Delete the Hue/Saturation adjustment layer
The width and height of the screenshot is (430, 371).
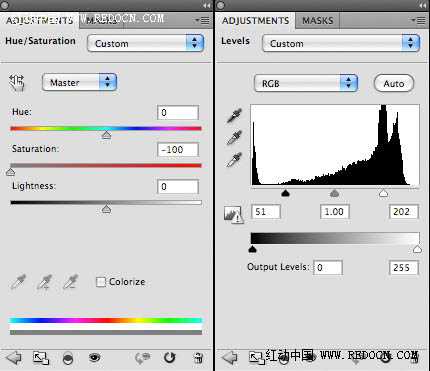click(x=198, y=358)
